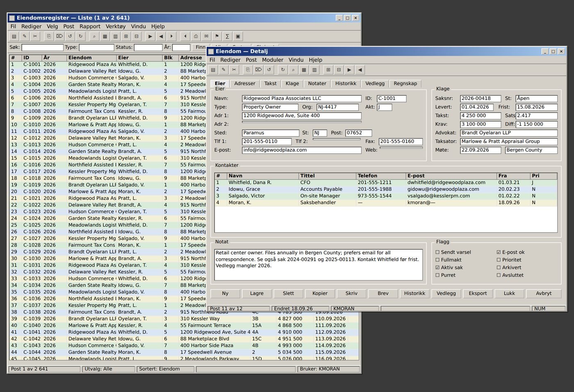The image size is (574, 392).
Task: Click the scissors cut icon in the Liste toolbar
Action: (35, 36)
